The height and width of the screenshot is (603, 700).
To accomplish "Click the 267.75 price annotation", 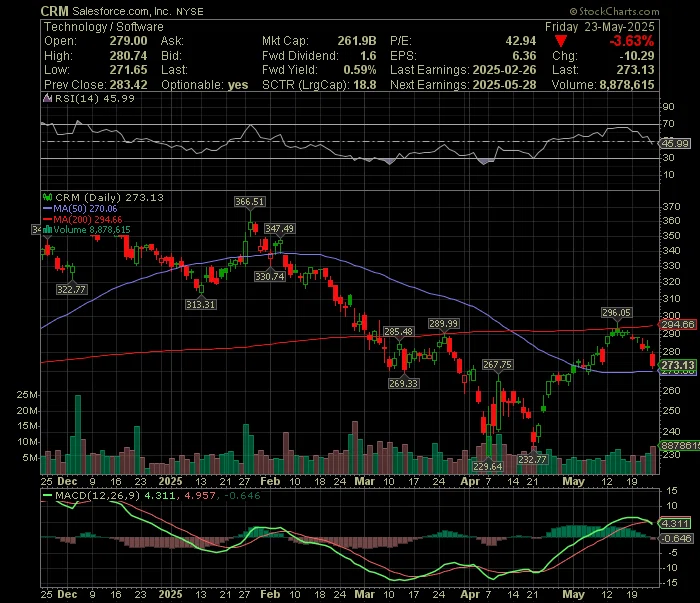I will pyautogui.click(x=497, y=365).
